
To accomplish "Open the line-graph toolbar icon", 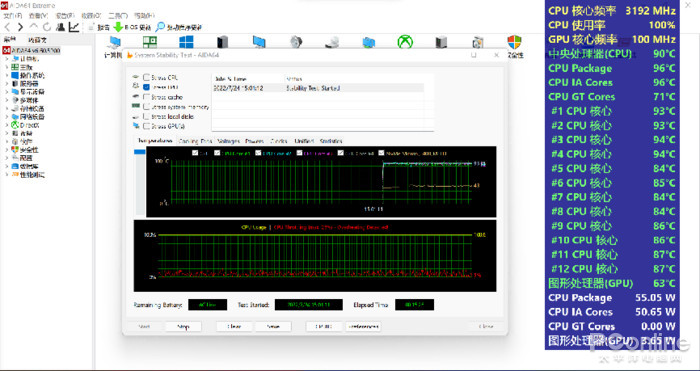I will [x=74, y=27].
